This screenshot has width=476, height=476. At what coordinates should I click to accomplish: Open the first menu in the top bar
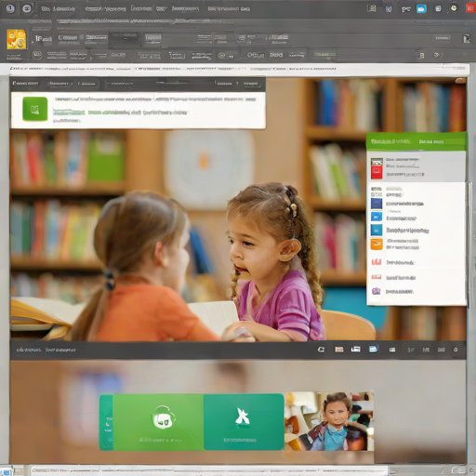59,9
